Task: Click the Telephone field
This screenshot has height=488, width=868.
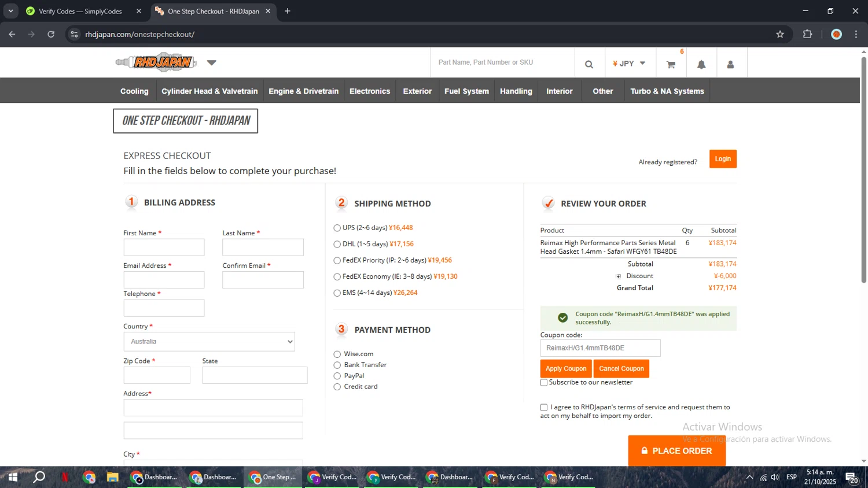Action: point(164,308)
